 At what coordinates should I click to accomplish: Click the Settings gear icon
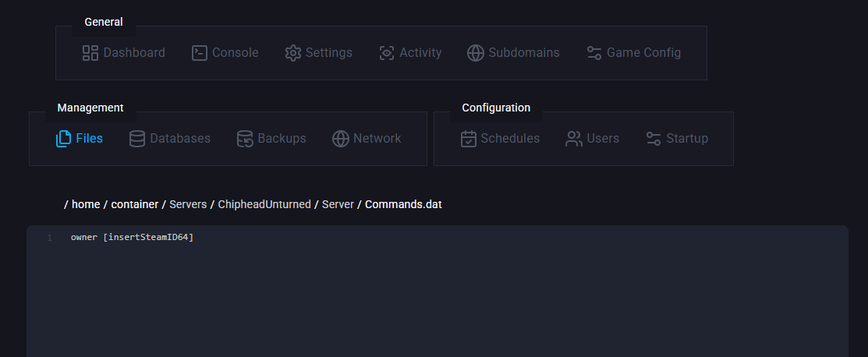coord(293,53)
